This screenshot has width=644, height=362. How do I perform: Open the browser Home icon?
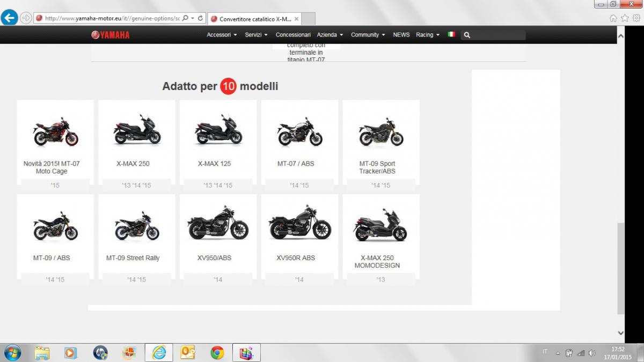pyautogui.click(x=613, y=18)
